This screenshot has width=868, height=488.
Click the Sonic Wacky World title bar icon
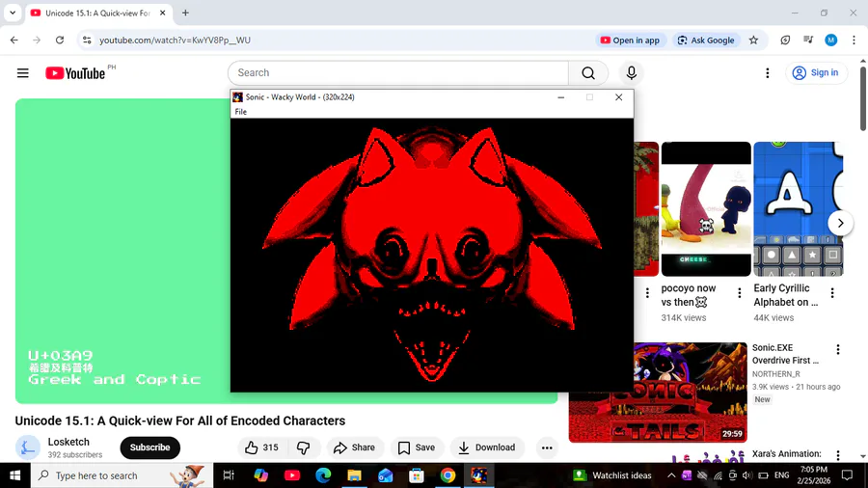pyautogui.click(x=237, y=97)
